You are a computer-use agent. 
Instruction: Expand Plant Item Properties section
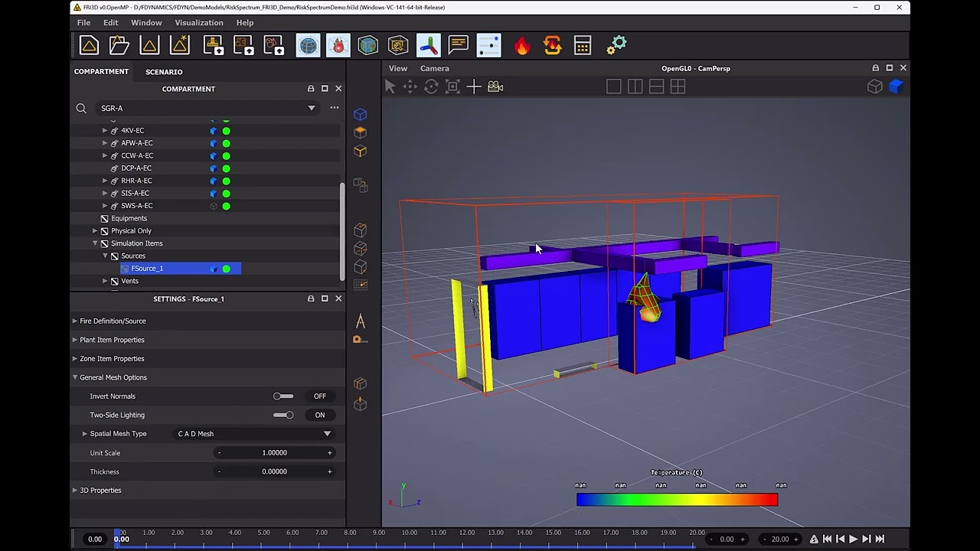click(75, 340)
